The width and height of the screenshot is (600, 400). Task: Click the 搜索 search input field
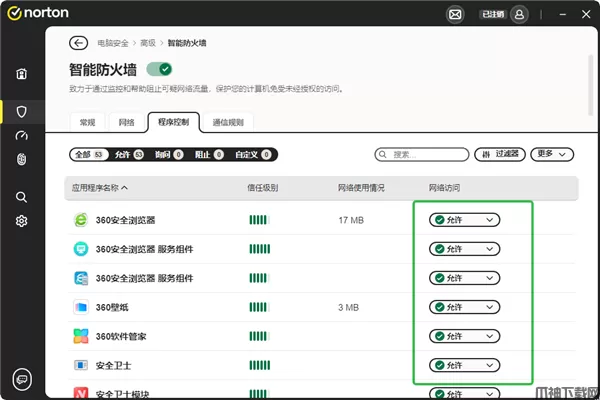(x=420, y=155)
